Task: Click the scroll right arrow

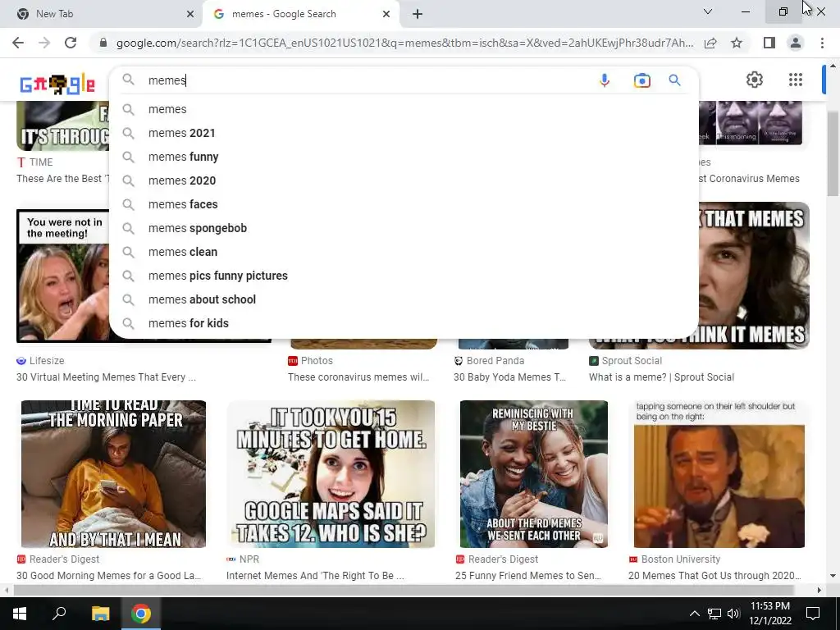Action: pos(819,590)
